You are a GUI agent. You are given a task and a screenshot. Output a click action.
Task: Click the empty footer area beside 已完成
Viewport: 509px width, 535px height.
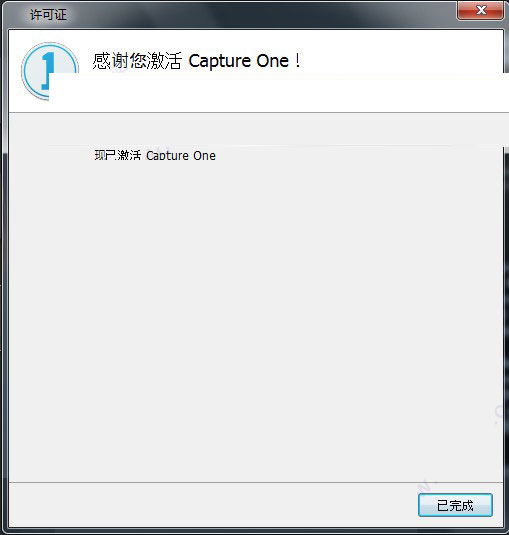[212, 505]
